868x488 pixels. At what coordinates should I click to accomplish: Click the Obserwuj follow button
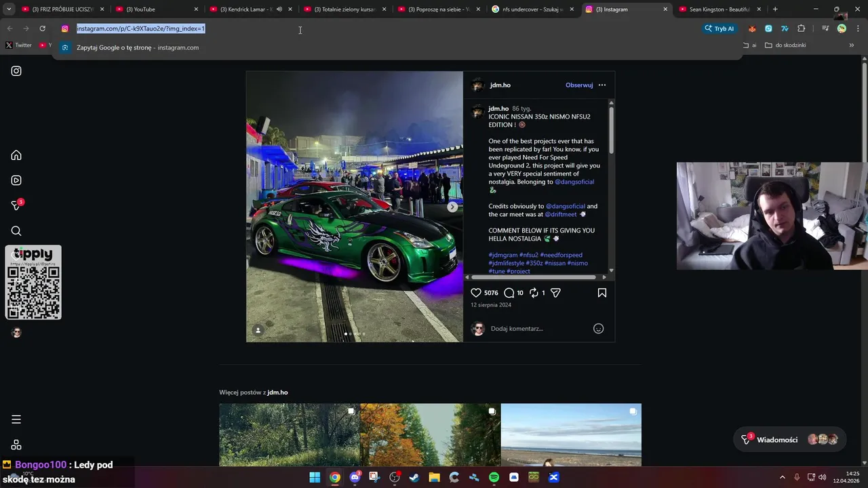[579, 85]
